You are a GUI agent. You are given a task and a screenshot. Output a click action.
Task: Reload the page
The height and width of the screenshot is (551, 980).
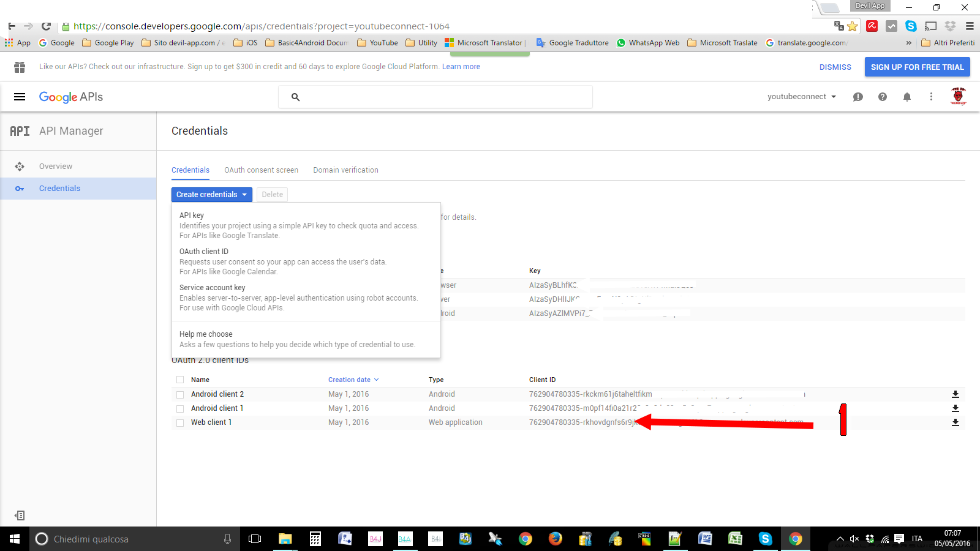tap(46, 26)
